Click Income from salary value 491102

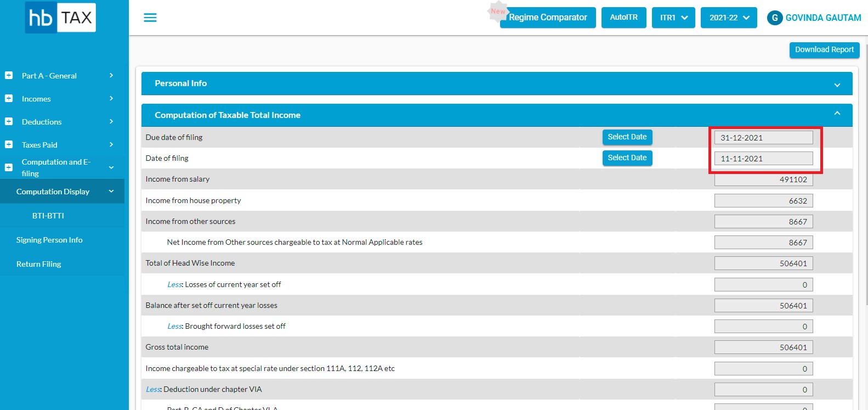(x=764, y=179)
